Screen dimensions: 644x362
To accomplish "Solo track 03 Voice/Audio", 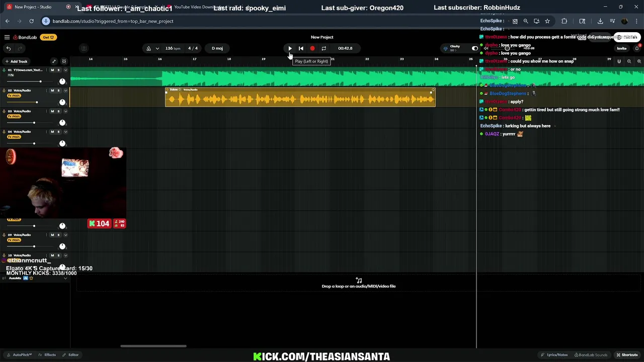I will (58, 111).
